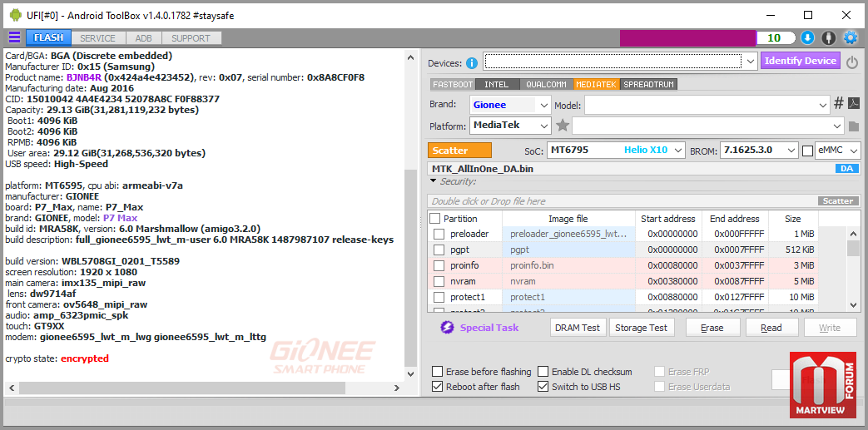This screenshot has height=430, width=868.
Task: Expand the Security section
Action: (434, 181)
